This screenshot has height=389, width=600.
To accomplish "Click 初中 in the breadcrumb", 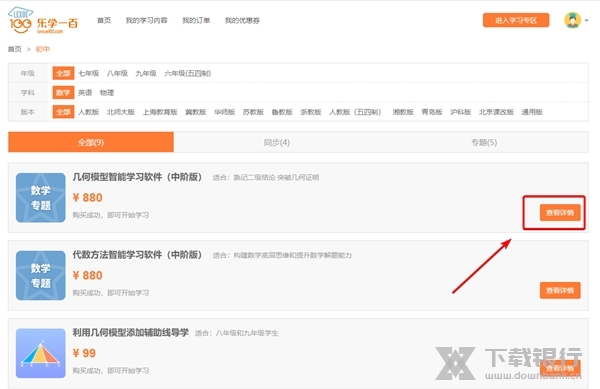I will pos(42,49).
